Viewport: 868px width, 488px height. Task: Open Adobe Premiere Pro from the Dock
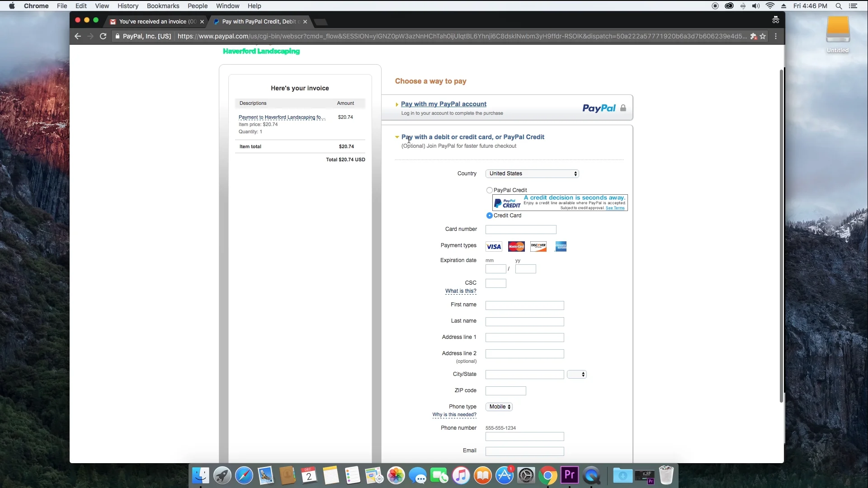(x=569, y=475)
